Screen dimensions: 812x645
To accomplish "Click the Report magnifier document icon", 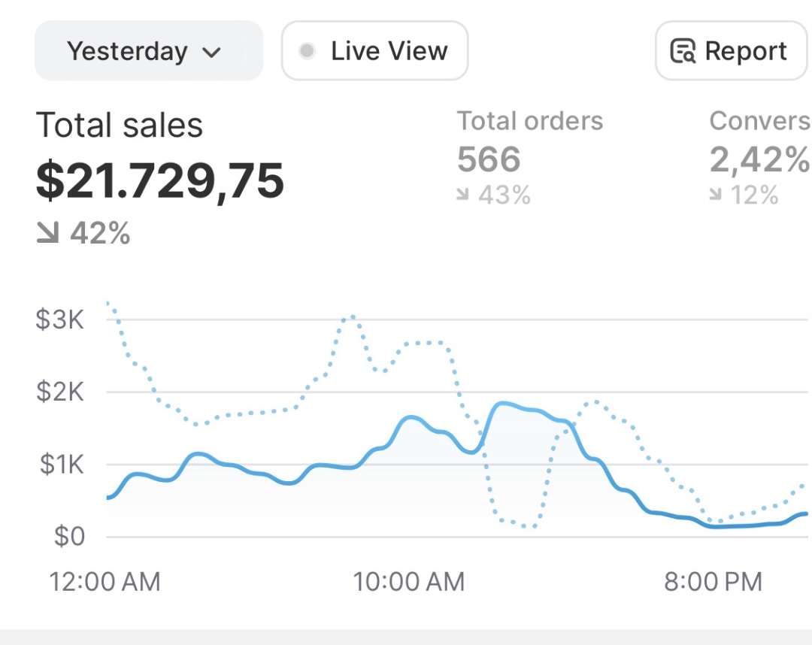I will pos(683,52).
